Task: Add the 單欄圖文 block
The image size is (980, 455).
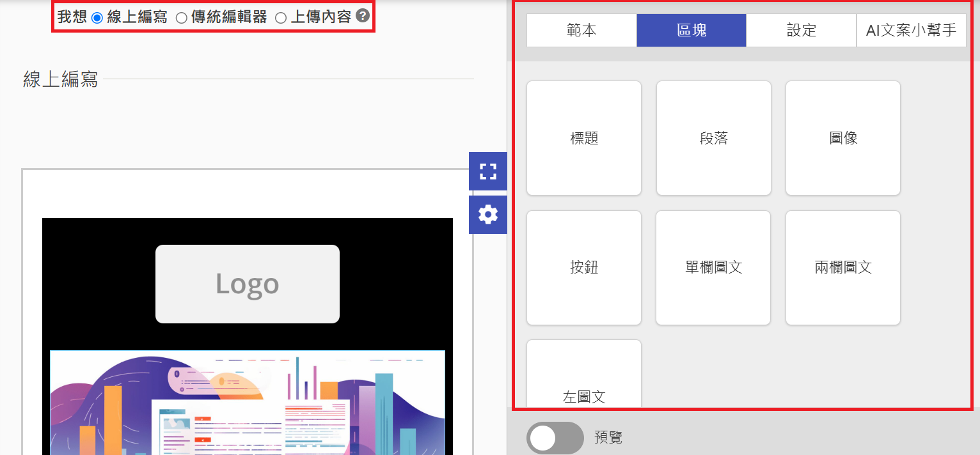Action: (x=714, y=268)
